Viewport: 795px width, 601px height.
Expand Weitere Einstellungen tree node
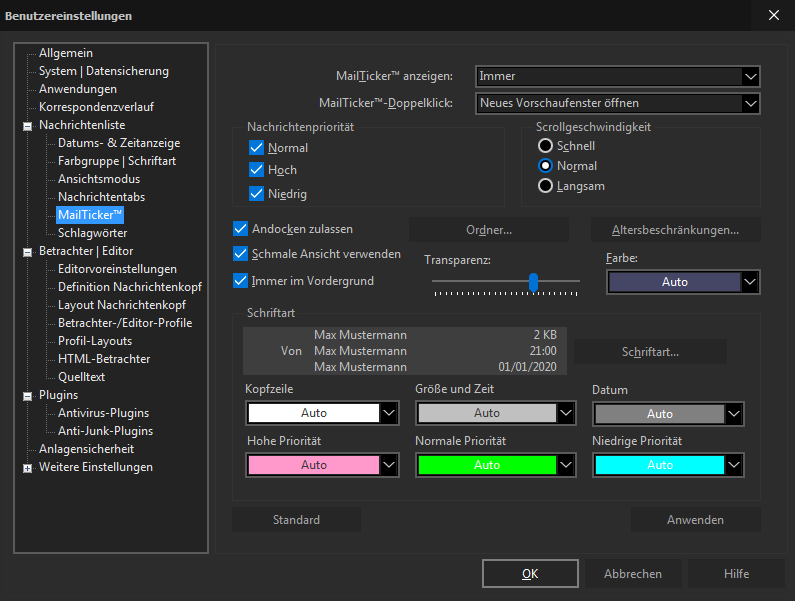(x=27, y=468)
